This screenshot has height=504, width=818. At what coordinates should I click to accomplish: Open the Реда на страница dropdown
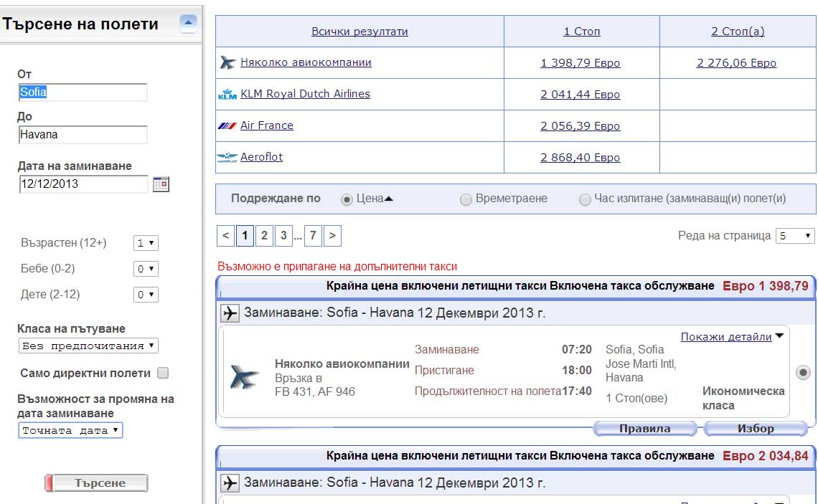pyautogui.click(x=795, y=236)
